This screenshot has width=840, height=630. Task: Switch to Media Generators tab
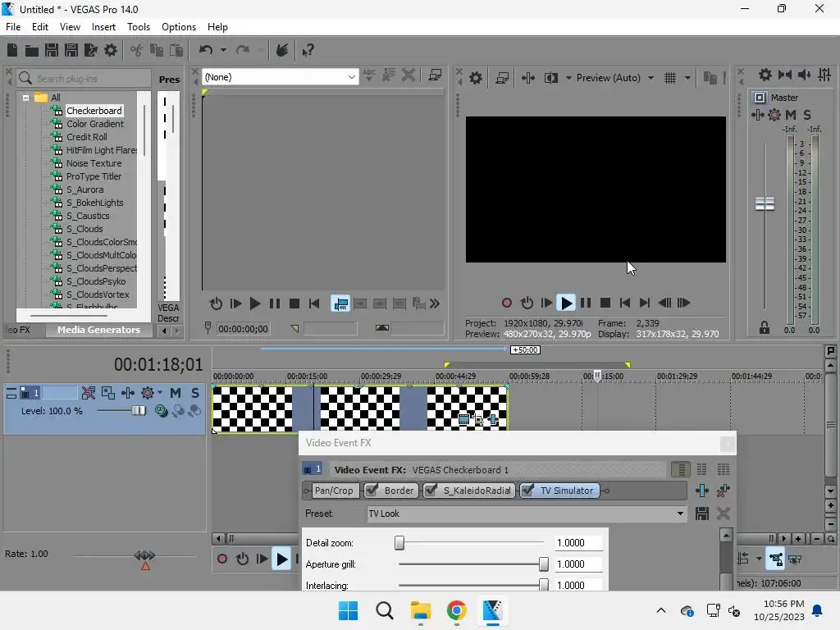[98, 330]
